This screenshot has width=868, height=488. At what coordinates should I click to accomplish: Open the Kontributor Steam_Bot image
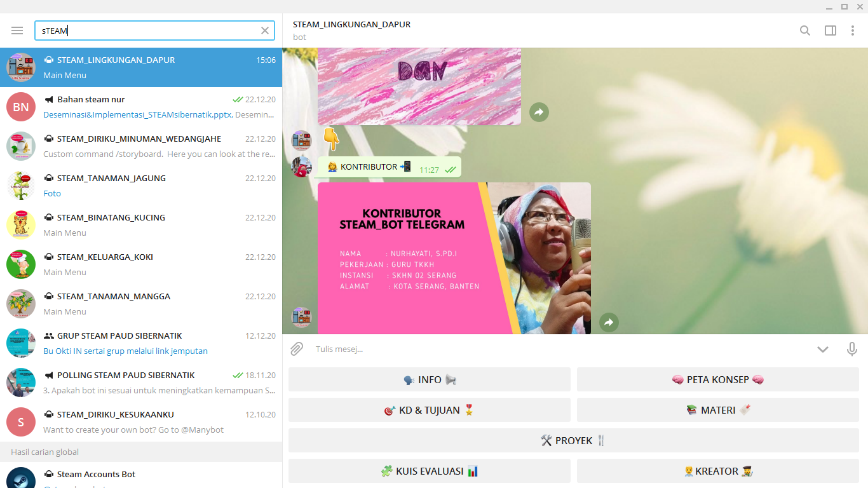[x=454, y=258]
